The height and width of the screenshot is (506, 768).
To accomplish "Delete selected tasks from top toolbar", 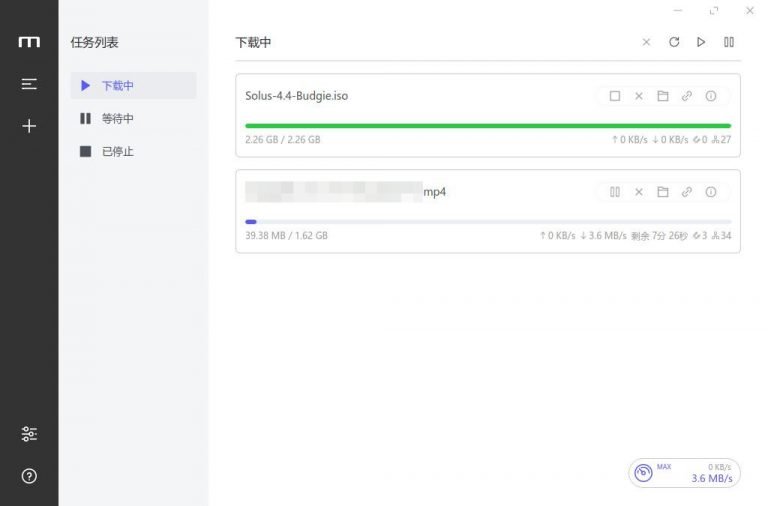I will click(646, 42).
